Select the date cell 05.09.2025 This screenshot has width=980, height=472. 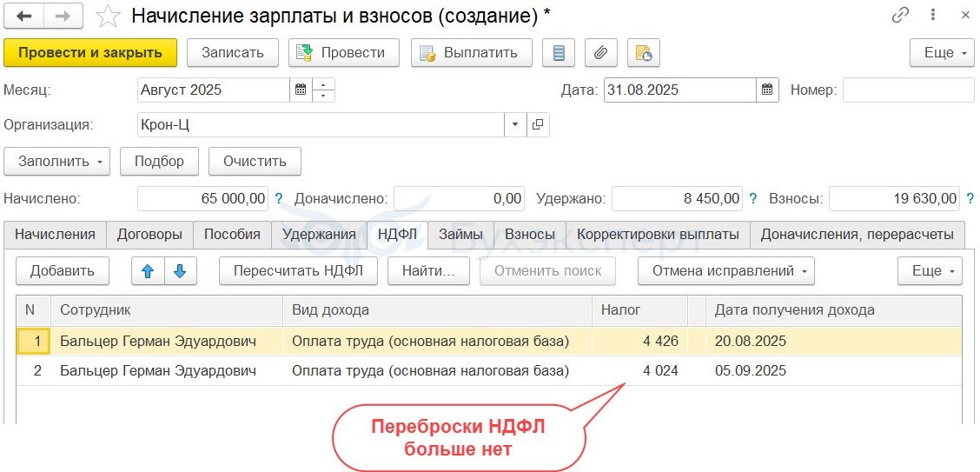(834, 370)
